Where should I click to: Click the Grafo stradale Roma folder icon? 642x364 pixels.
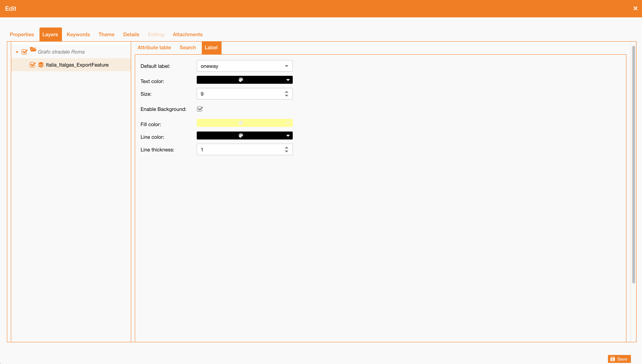point(33,49)
